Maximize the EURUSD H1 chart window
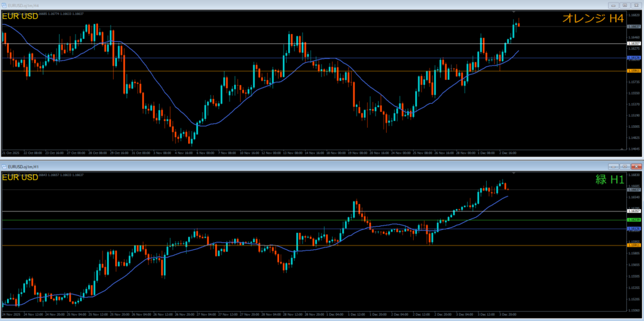This screenshot has height=321, width=644. (x=623, y=166)
